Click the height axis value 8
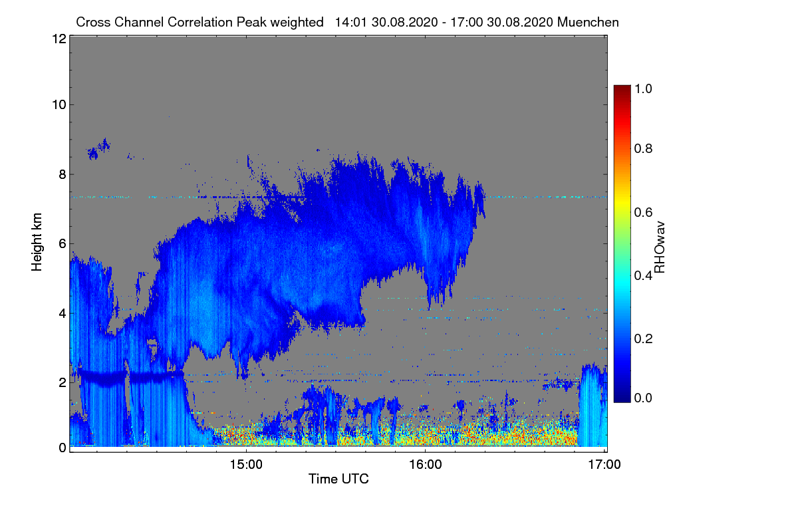The height and width of the screenshot is (532, 798). 62,174
